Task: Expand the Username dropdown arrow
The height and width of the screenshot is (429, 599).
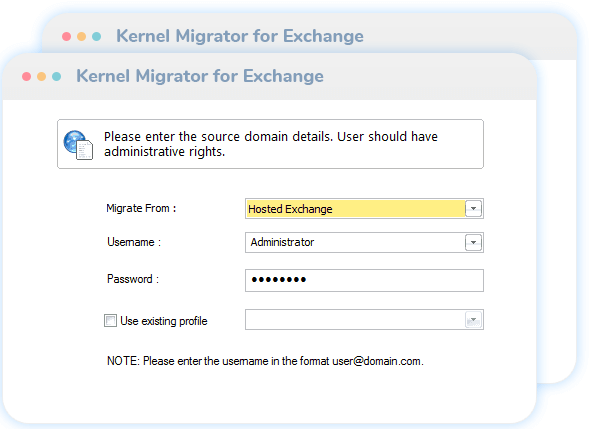Action: (473, 243)
